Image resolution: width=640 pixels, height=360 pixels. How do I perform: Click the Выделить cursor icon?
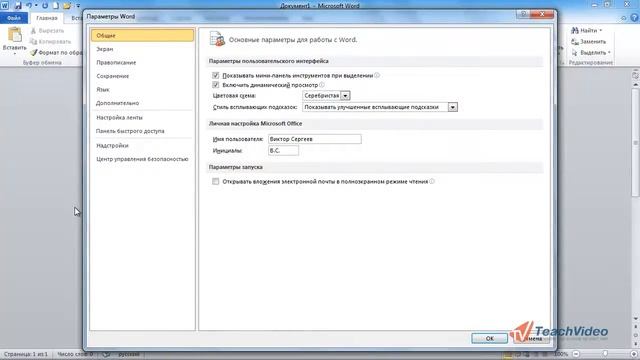[575, 53]
